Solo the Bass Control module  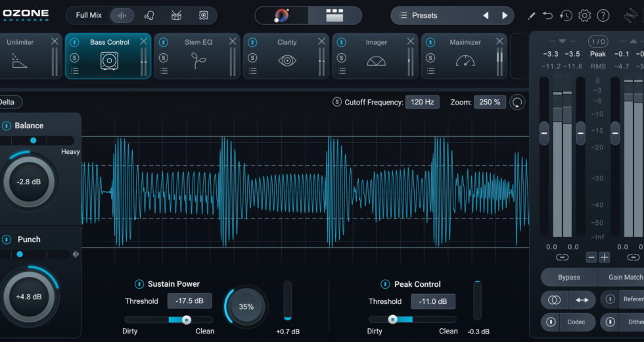pos(74,58)
